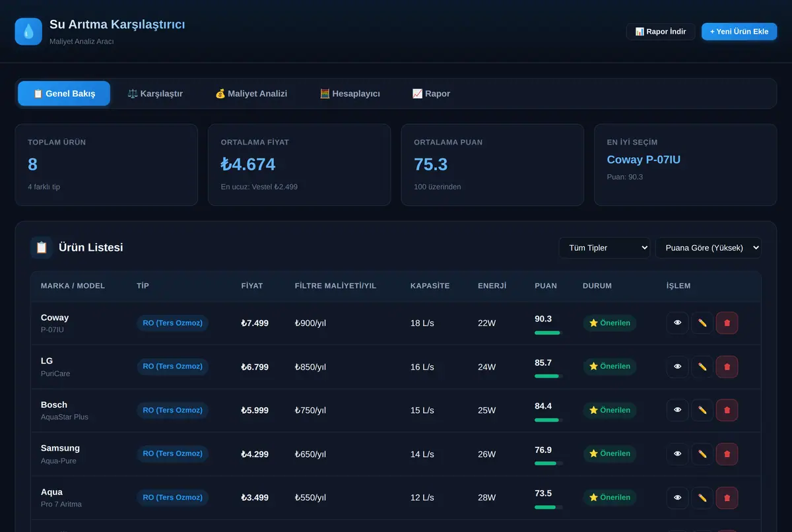Go to the Maliyet Analizi tab
This screenshot has height=532, width=792.
coord(251,94)
